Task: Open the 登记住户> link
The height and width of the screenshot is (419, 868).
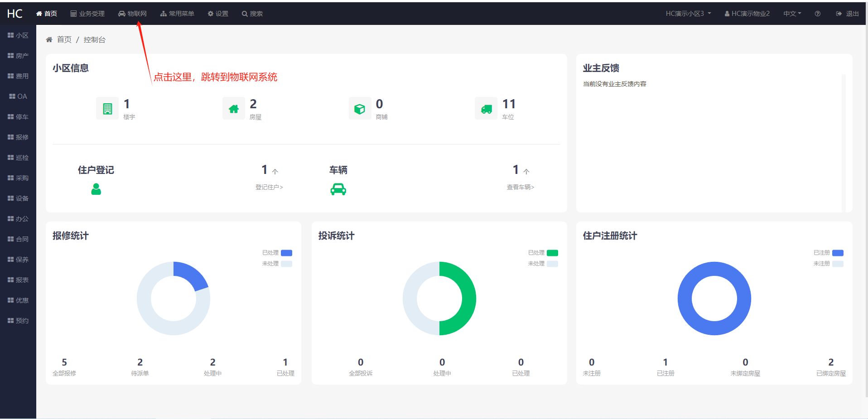Action: click(269, 187)
